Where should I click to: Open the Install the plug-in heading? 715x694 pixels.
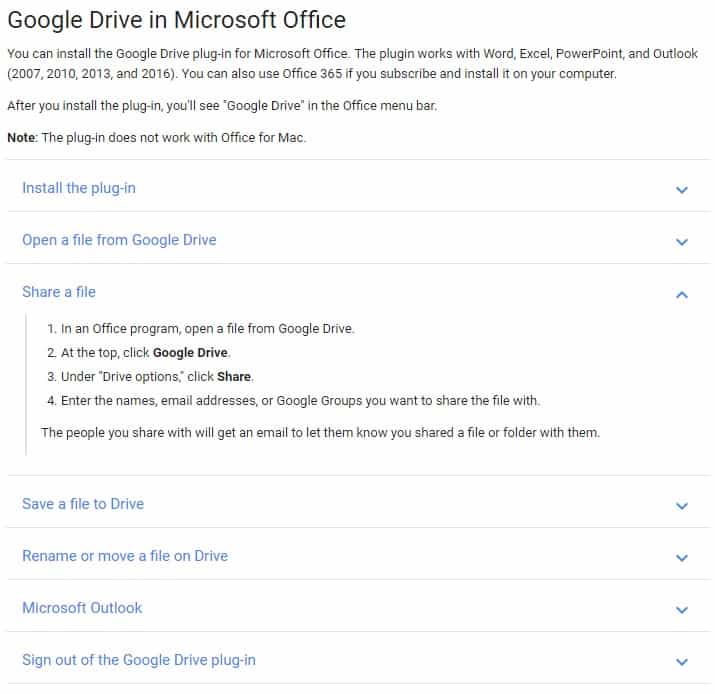[79, 188]
